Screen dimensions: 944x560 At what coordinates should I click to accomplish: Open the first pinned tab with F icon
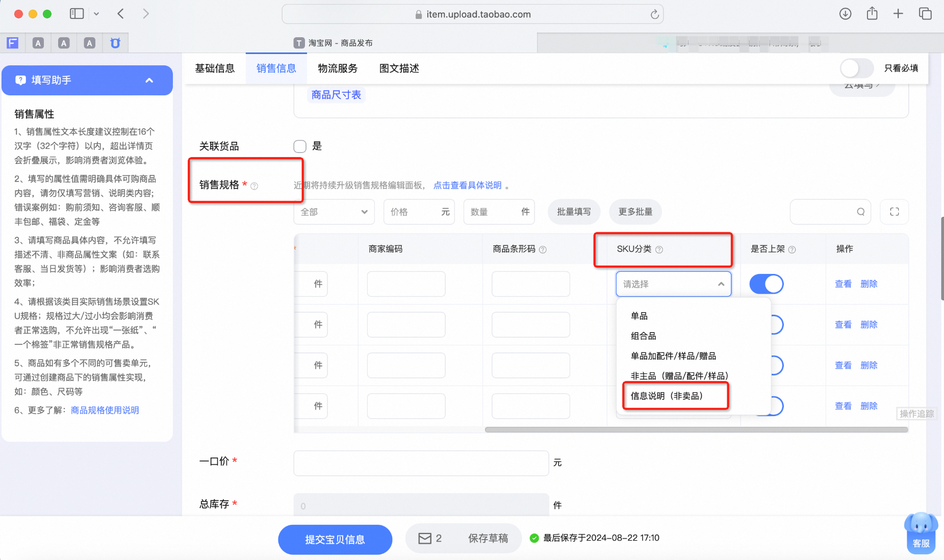13,43
